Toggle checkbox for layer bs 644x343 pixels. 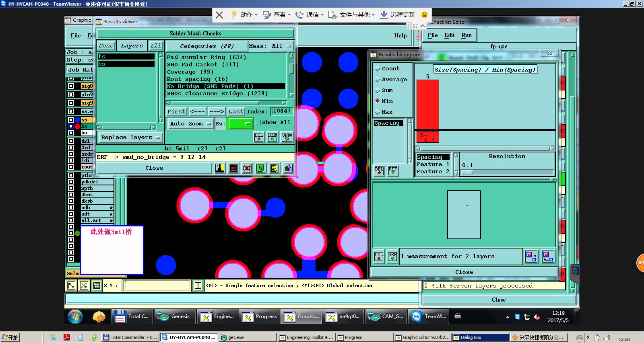(x=71, y=126)
